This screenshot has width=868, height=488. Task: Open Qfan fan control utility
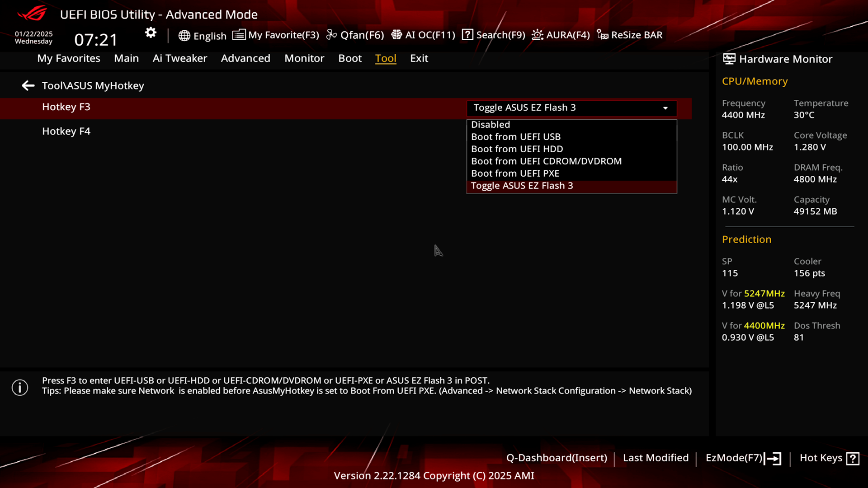pyautogui.click(x=355, y=34)
